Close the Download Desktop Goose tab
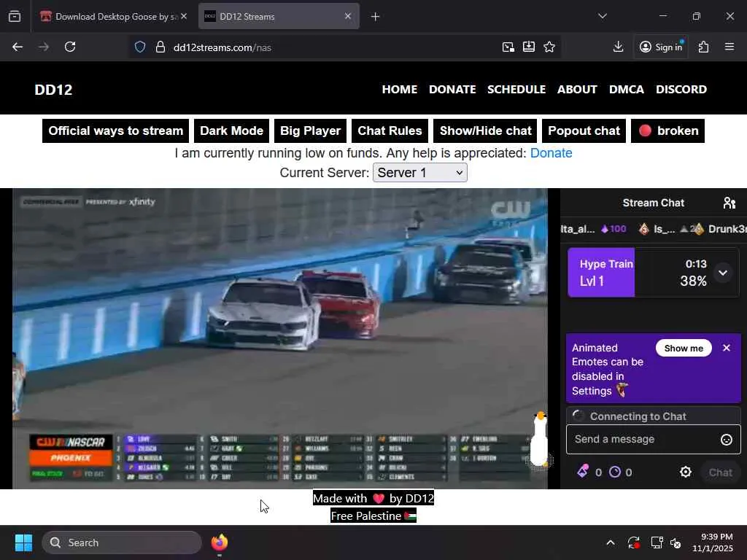Image resolution: width=747 pixels, height=560 pixels. point(184,16)
